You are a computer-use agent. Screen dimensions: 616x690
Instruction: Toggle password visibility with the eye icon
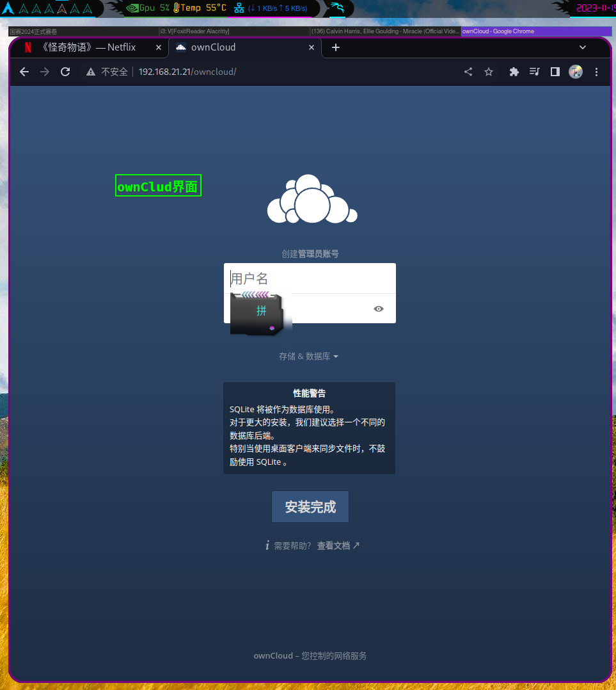pos(378,308)
